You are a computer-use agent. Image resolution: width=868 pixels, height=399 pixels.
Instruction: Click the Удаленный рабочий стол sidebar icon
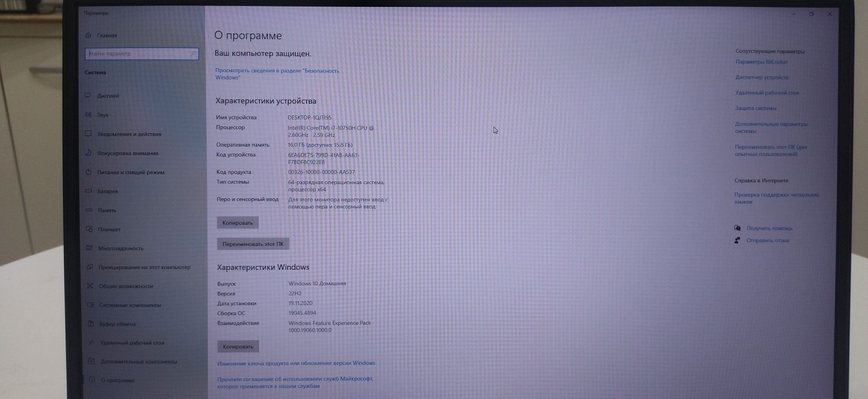91,342
